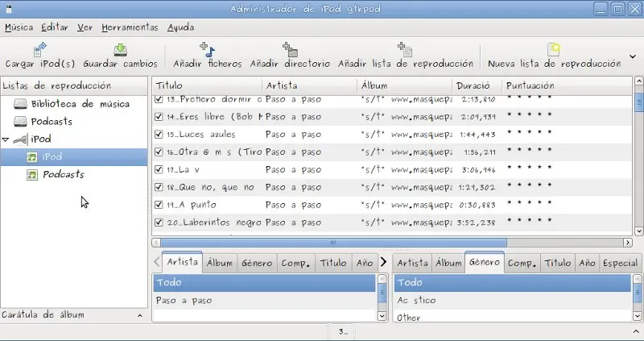
Task: Uncheck track 14_Eres libre
Action: tap(159, 116)
